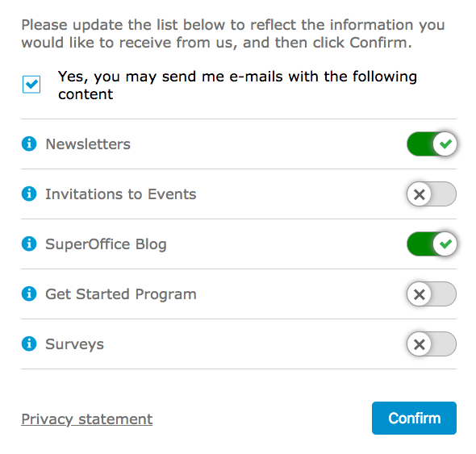Click the instruction paragraph at the top
Image resolution: width=476 pixels, height=454 pixels.
pos(233,34)
